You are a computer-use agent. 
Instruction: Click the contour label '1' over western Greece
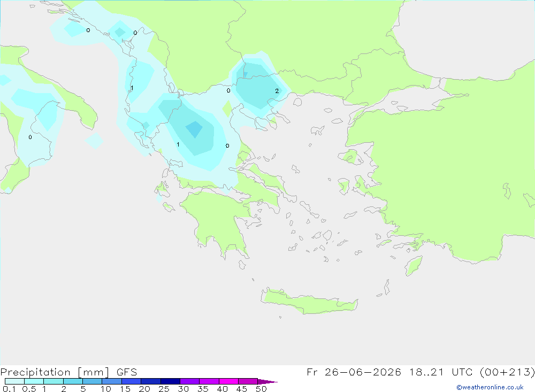point(178,144)
